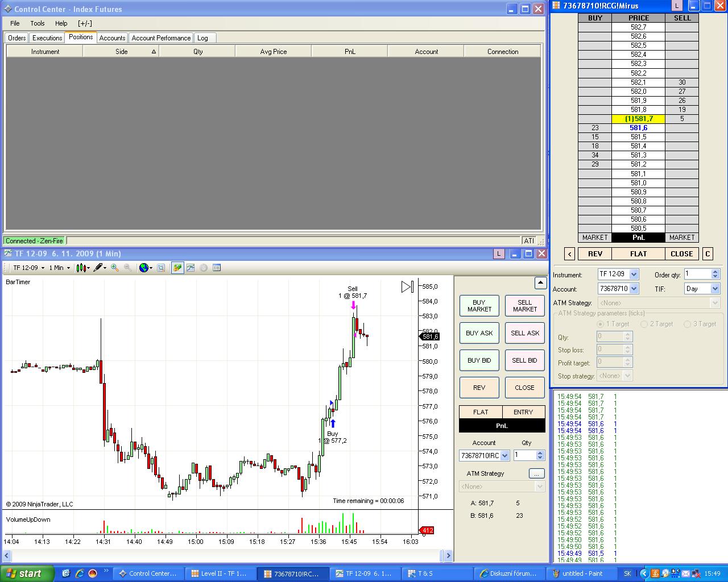Open the indicators icon in chart toolbar
Screen dimensions: 728x582
(x=191, y=268)
